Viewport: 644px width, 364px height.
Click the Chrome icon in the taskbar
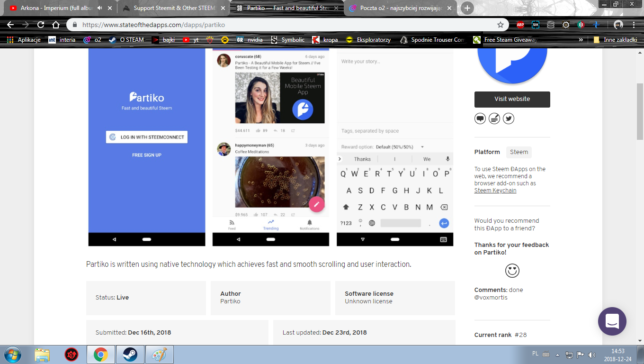100,355
